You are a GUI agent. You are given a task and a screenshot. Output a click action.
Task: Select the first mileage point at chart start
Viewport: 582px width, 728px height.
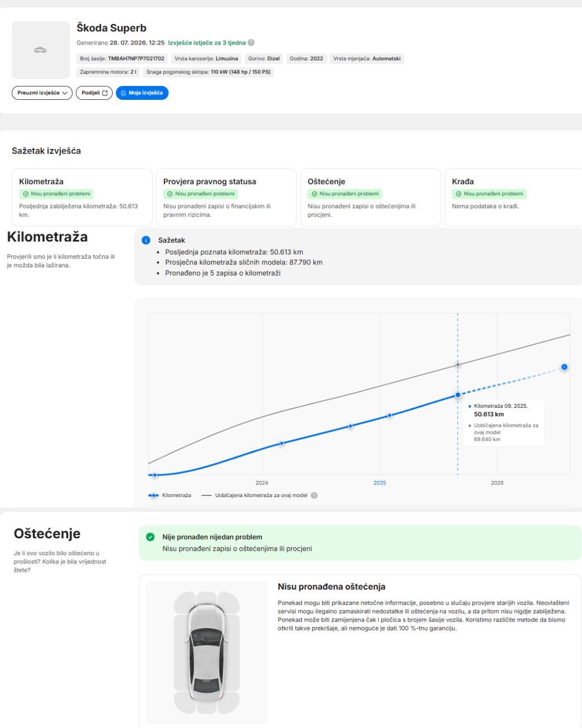(x=155, y=475)
